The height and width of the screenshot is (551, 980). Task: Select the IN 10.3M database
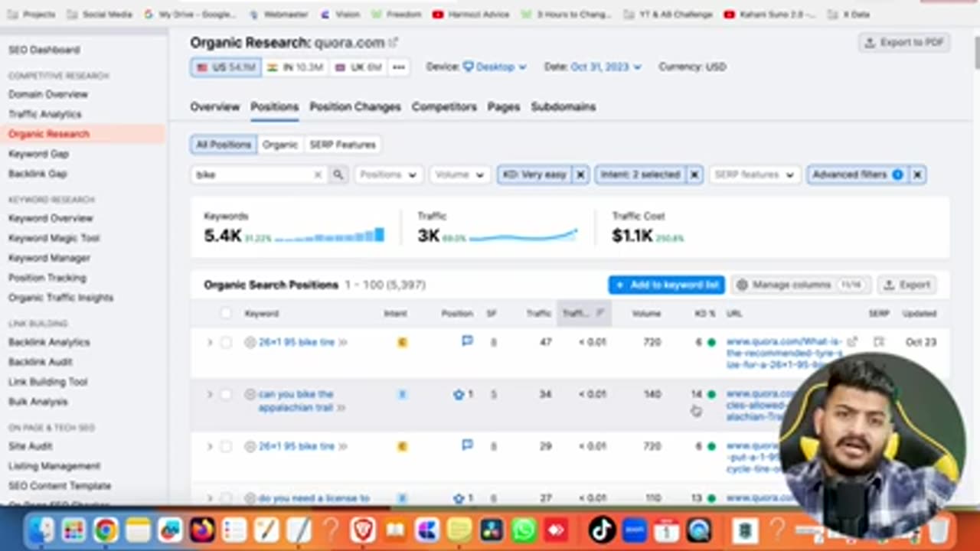tap(295, 67)
